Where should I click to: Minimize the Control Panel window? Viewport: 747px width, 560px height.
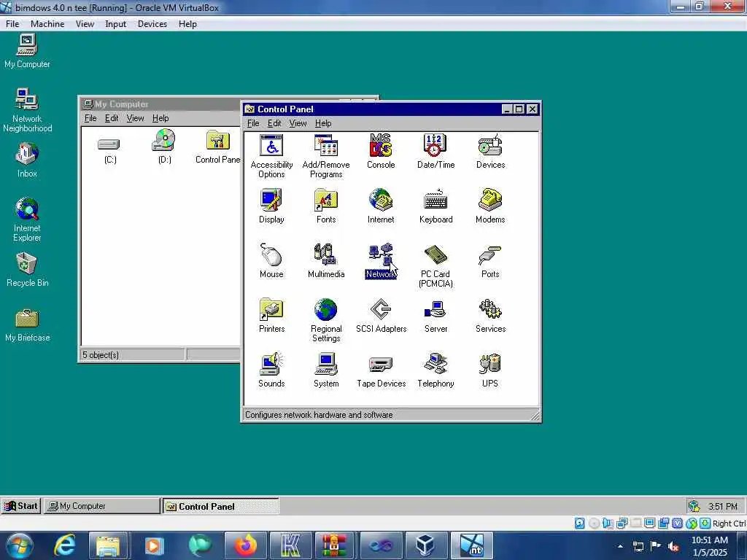click(507, 109)
